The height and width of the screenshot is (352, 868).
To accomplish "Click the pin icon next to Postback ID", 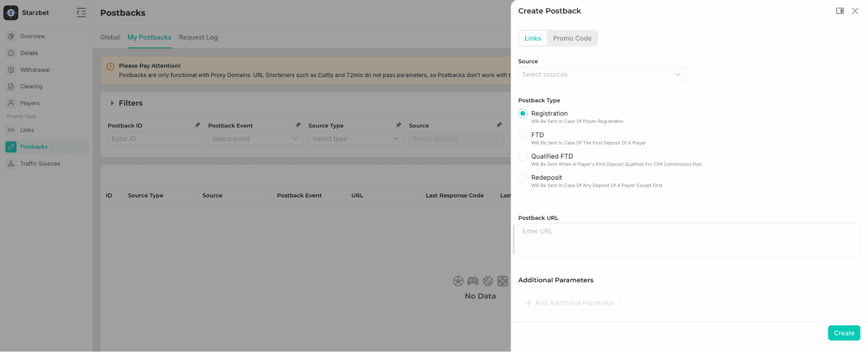I will (x=198, y=125).
